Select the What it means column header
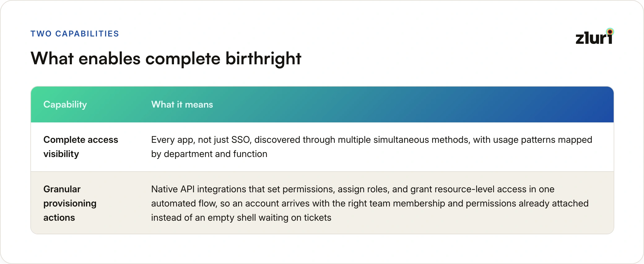Screen dimensions: 644x264 pos(182,104)
